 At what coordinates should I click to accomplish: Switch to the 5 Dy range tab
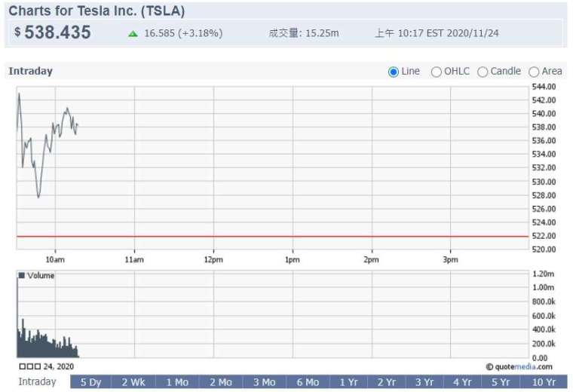click(x=90, y=382)
